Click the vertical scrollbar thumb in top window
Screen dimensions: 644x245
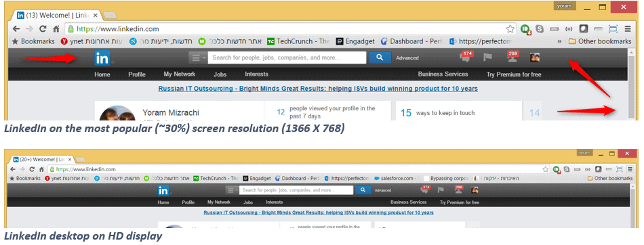point(632,87)
